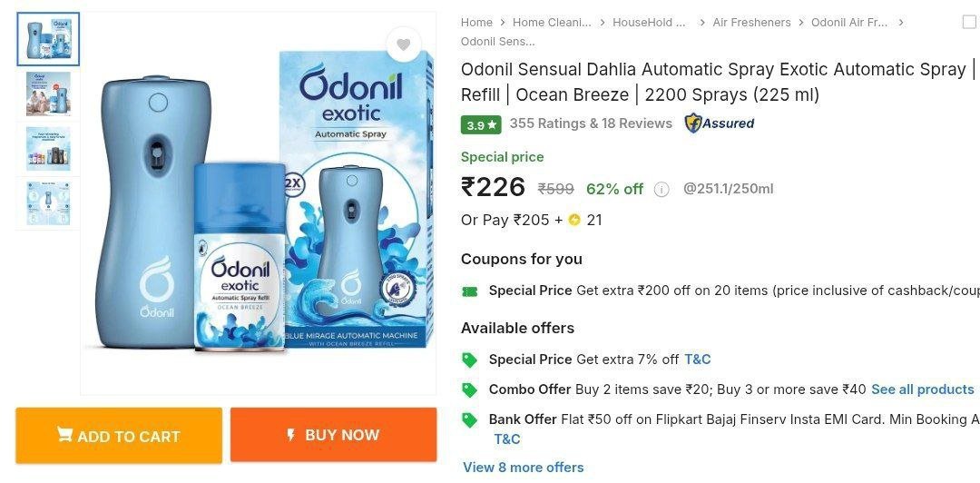Tick the checkbox beside the breadcrumb
The image size is (980, 483).
click(x=969, y=22)
